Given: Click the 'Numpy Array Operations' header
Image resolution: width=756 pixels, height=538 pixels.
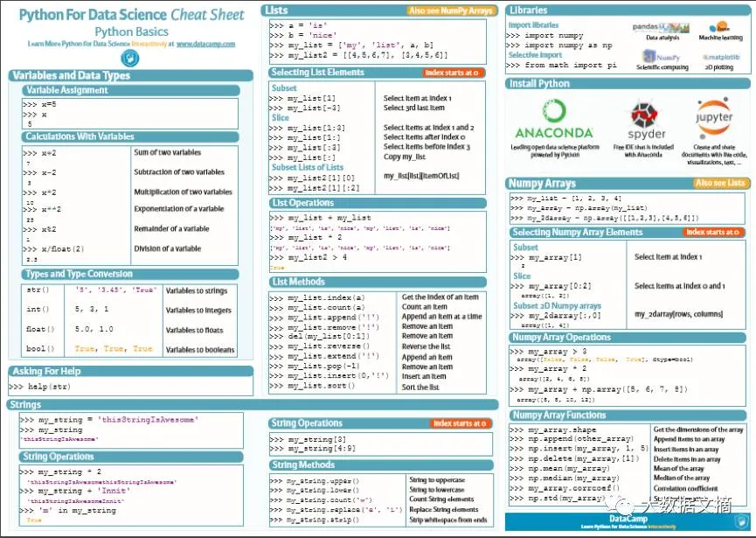Looking at the screenshot, I should click(x=628, y=338).
